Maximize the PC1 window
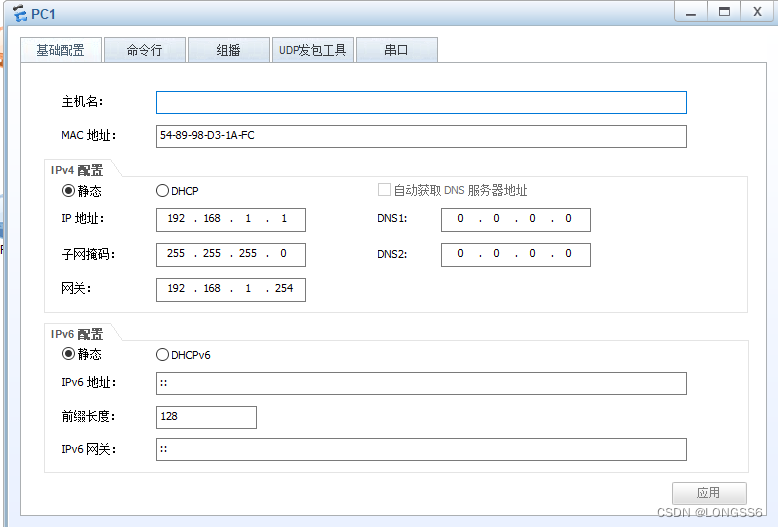The image size is (778, 527). point(724,11)
